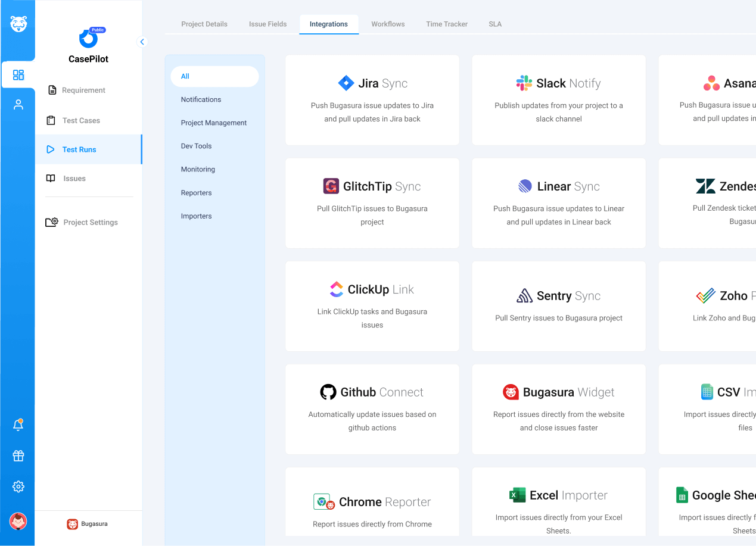756x546 pixels.
Task: Click the CasePilot project name
Action: [x=88, y=59]
